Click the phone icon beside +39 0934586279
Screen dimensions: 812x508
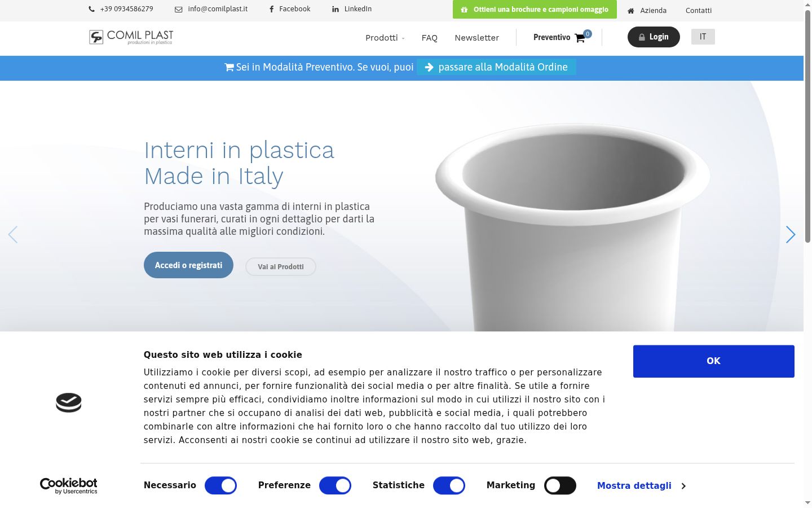[x=92, y=9]
